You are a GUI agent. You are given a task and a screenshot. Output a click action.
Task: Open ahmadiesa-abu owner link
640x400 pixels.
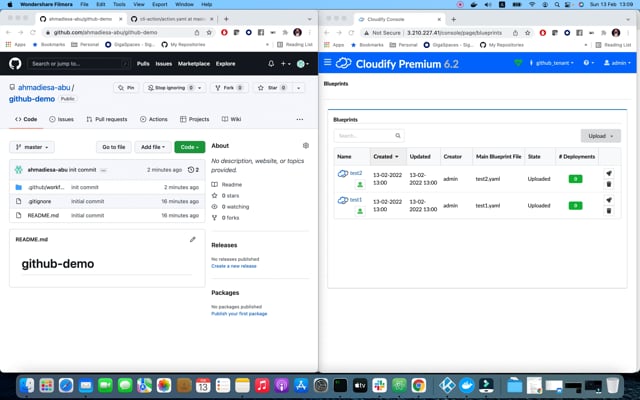coord(44,87)
